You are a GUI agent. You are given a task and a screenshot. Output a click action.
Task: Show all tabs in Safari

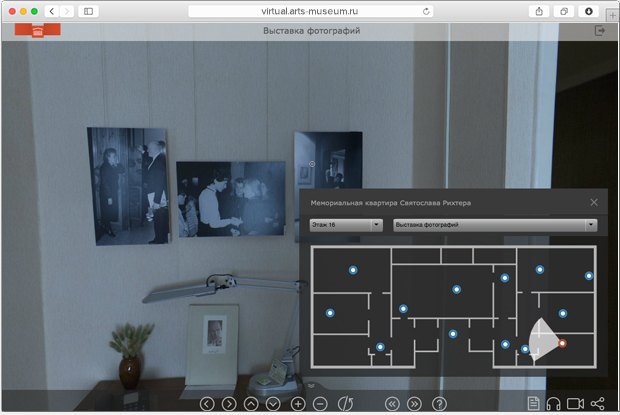tap(564, 11)
